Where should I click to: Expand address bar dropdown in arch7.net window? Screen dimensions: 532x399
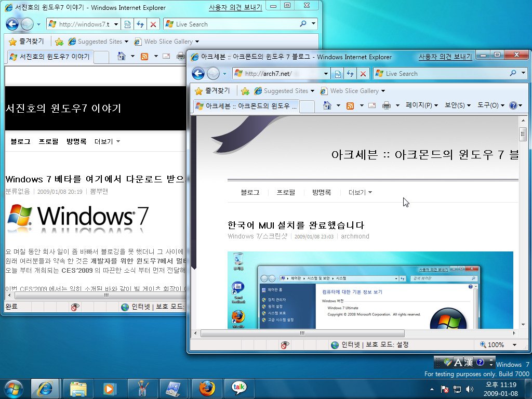coord(326,74)
